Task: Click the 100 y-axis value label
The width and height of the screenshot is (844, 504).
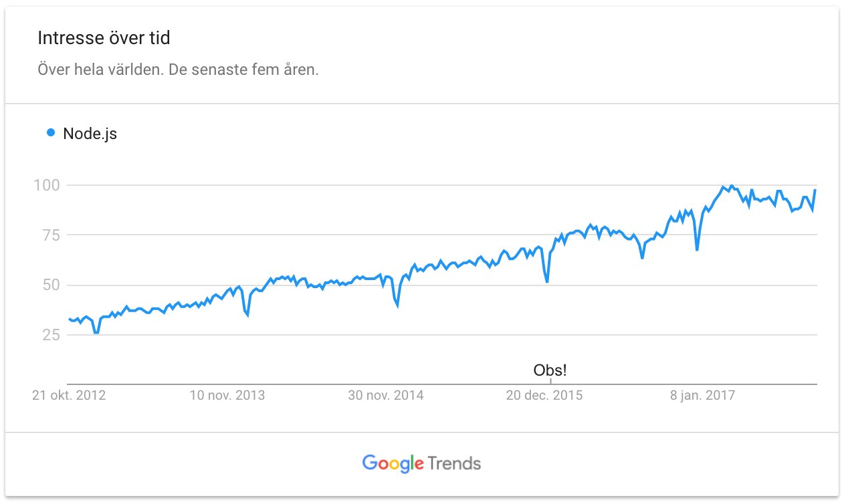Action: [47, 184]
